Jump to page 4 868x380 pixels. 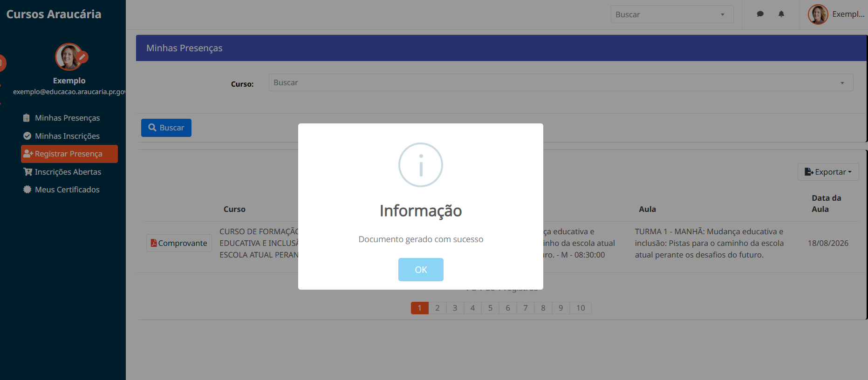click(473, 308)
